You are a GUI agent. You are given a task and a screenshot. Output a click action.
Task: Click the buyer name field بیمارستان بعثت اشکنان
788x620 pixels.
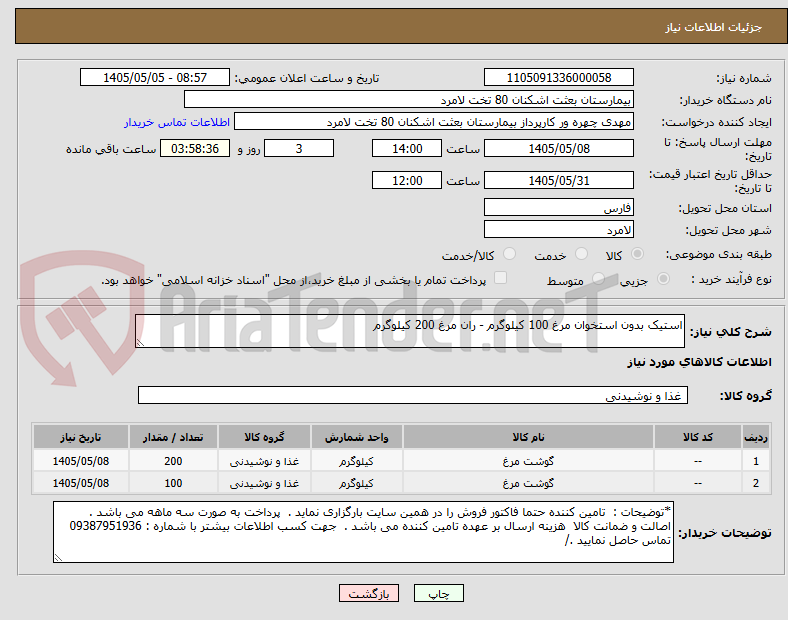409,100
